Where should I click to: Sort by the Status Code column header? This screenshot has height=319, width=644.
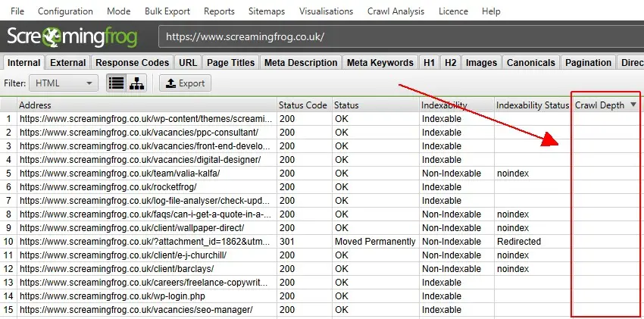[303, 105]
